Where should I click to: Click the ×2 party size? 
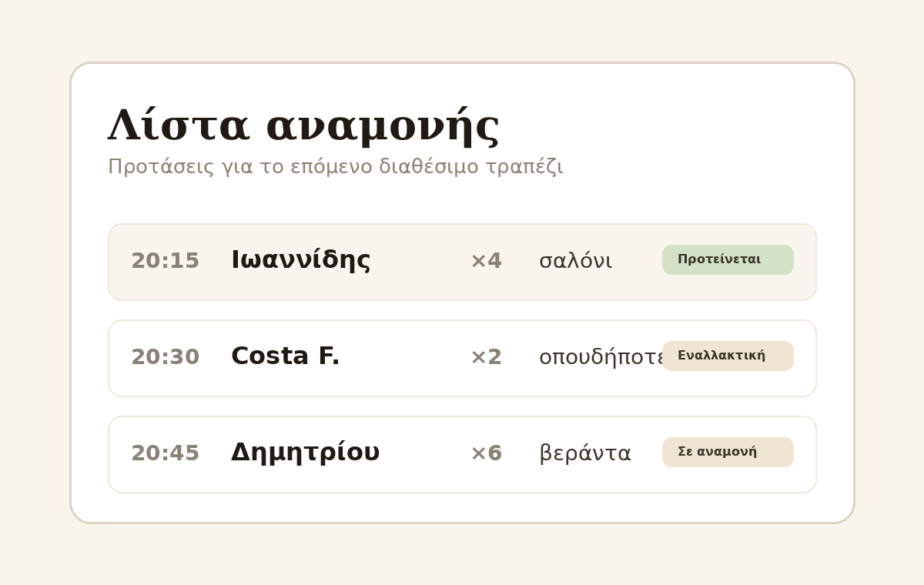(486, 357)
